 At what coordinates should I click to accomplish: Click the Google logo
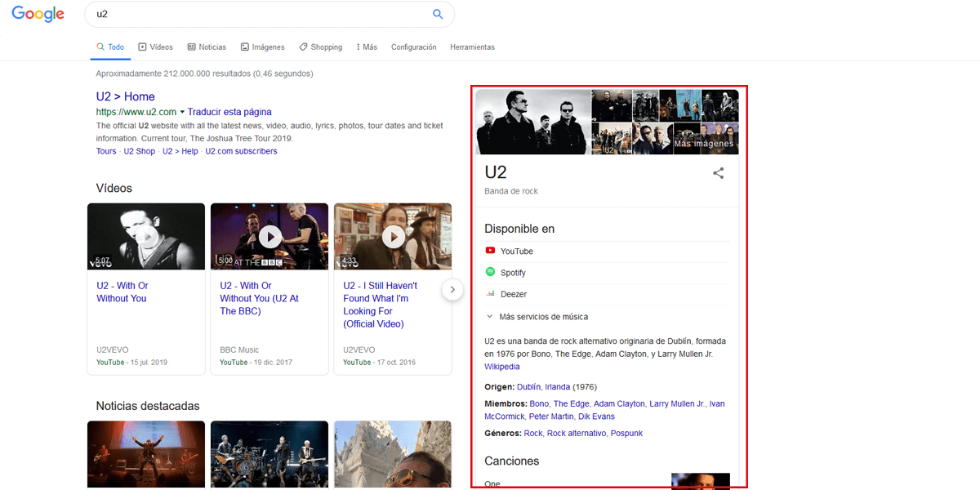[38, 15]
